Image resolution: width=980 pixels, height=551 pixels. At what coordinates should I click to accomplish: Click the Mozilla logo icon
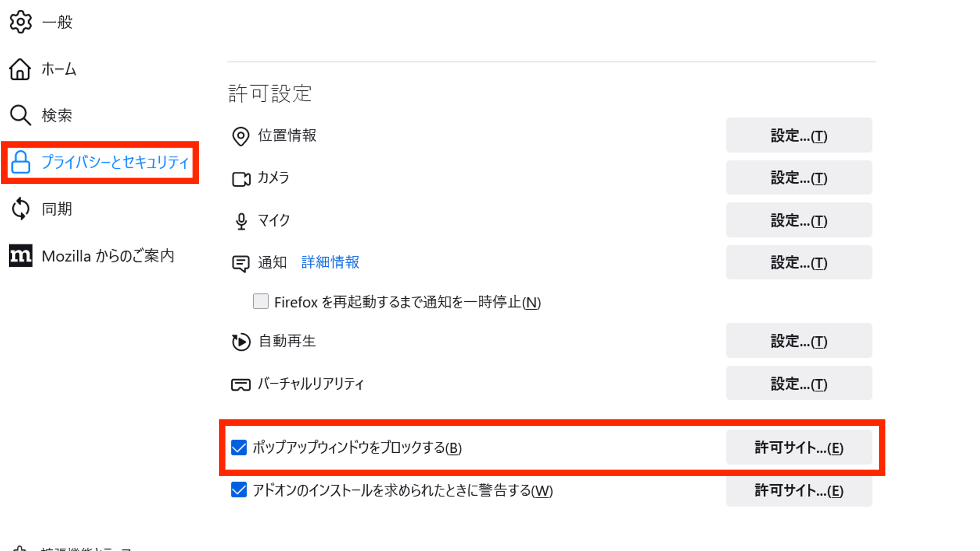pos(20,256)
